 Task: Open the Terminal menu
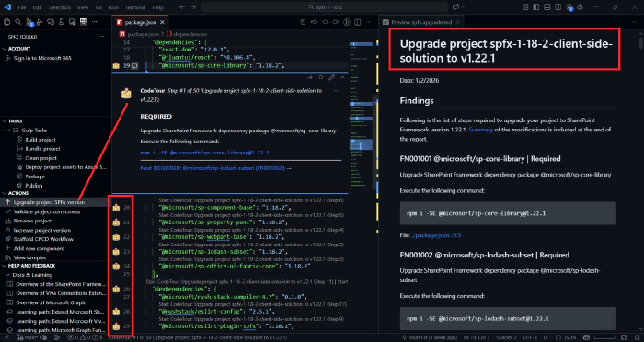[x=134, y=7]
